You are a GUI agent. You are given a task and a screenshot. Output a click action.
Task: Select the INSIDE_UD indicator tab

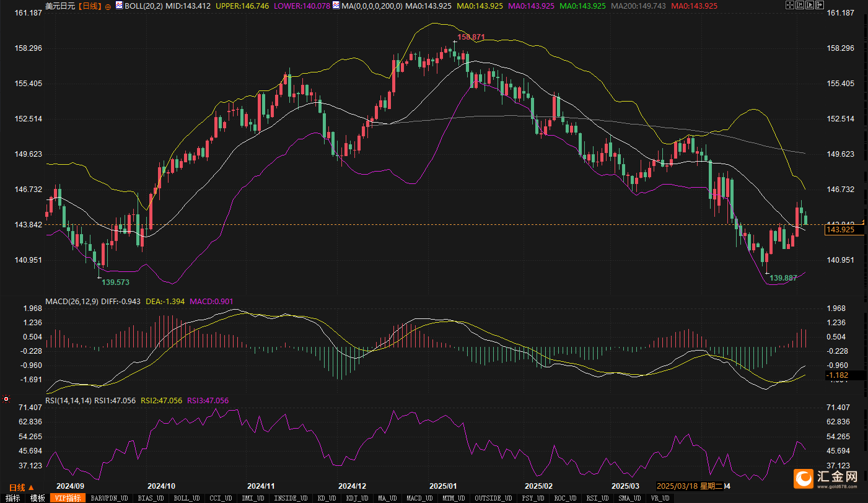(291, 498)
